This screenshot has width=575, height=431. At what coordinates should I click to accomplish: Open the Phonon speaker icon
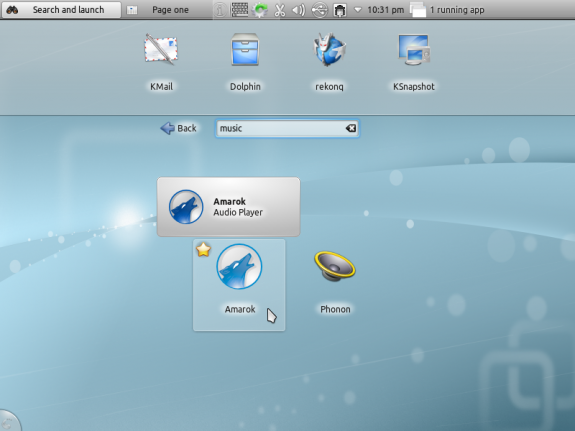[334, 267]
